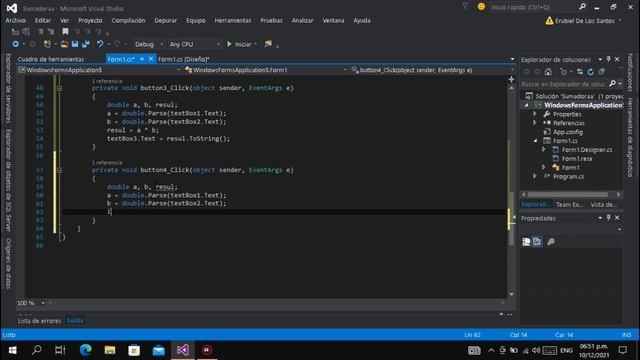This screenshot has height=360, width=640.
Task: Click the notifications flag filter icon
Action: [x=465, y=6]
